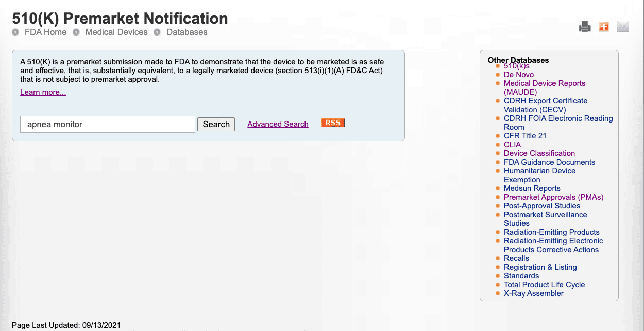Open the Device Classification link
Screen dimensions: 644x331
[x=539, y=153]
